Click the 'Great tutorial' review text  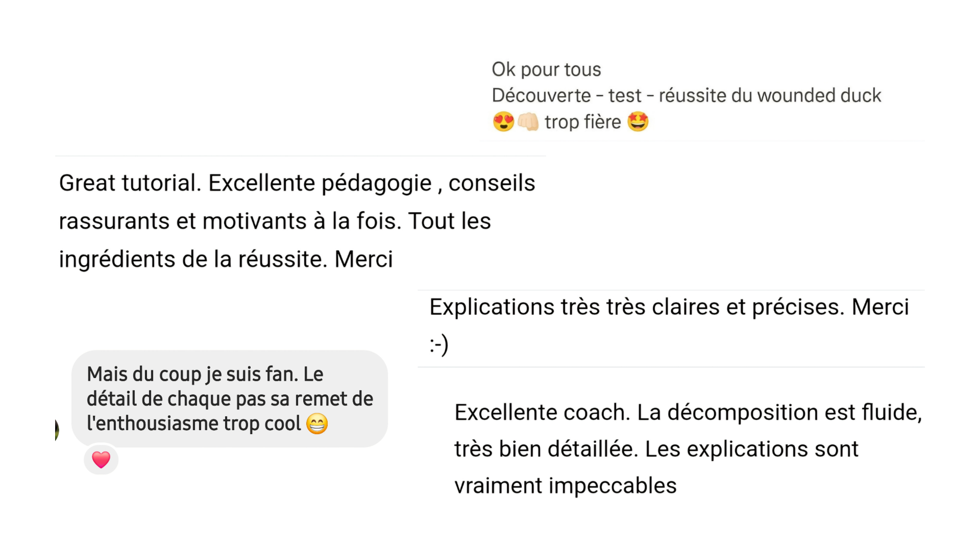point(297,221)
